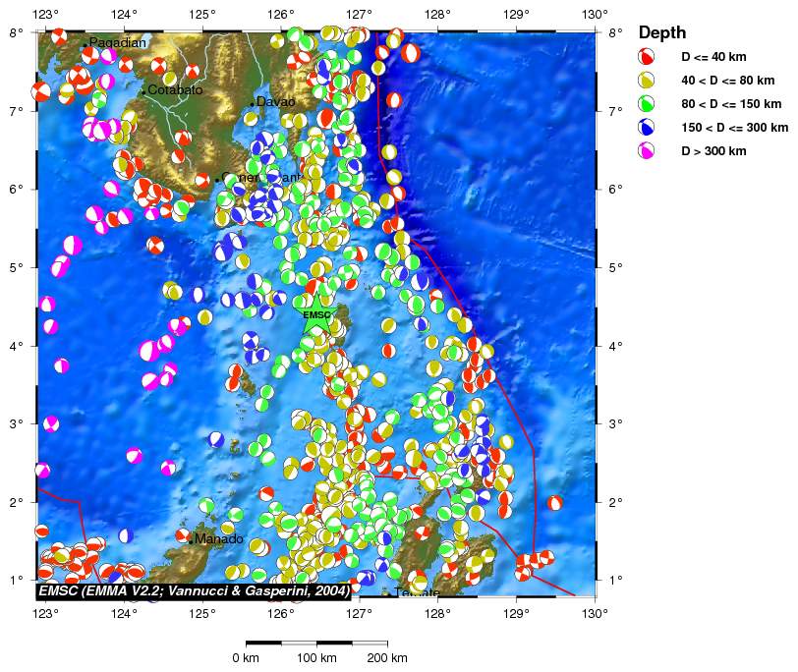Click the Ternate city label
798x672 pixels.
[417, 593]
